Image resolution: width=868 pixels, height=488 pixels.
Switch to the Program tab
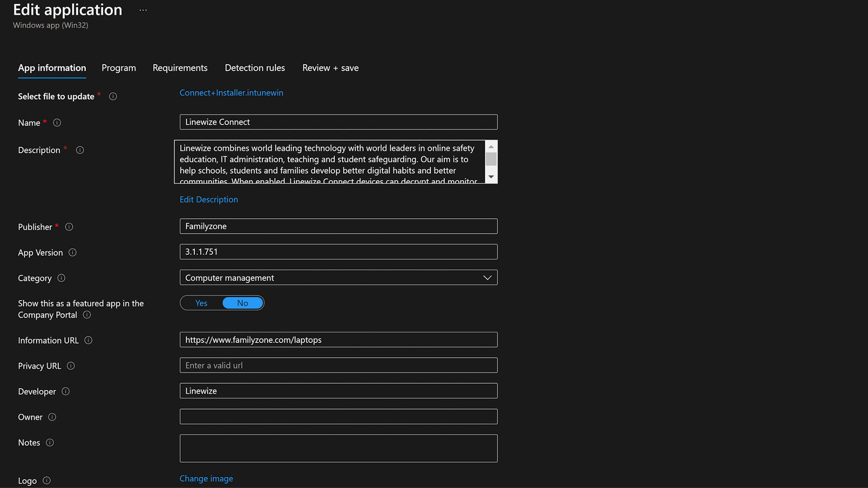[x=119, y=68]
